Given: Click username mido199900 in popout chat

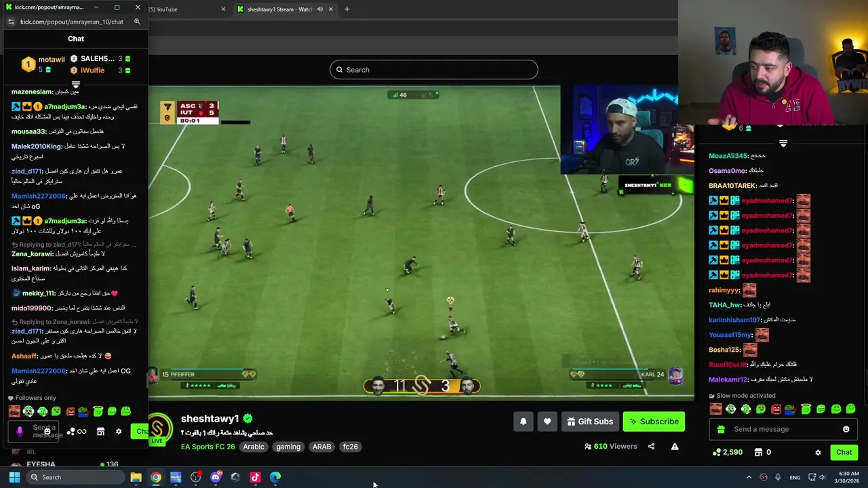Looking at the screenshot, I should click(x=32, y=308).
